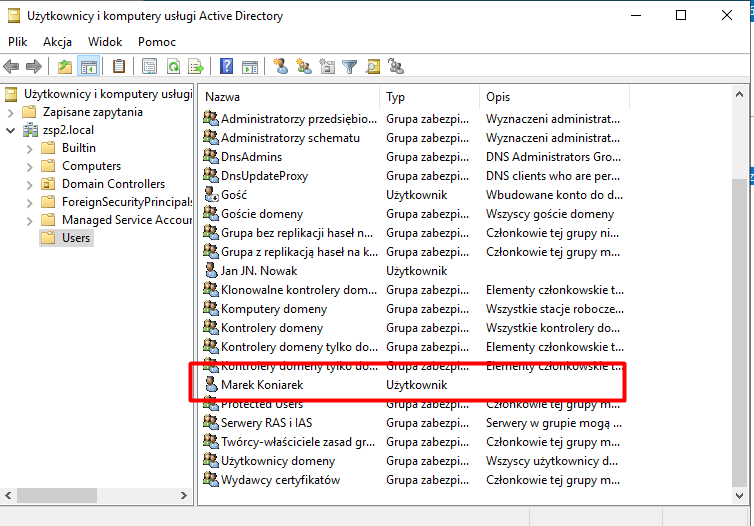This screenshot has width=754, height=526.
Task: Open the Widok menu
Action: (x=105, y=42)
